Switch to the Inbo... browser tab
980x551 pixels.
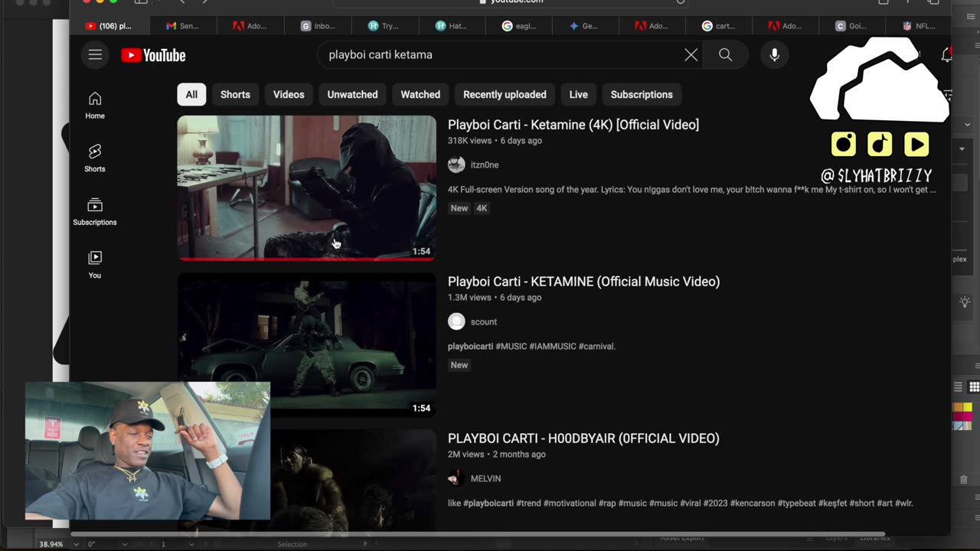317,26
